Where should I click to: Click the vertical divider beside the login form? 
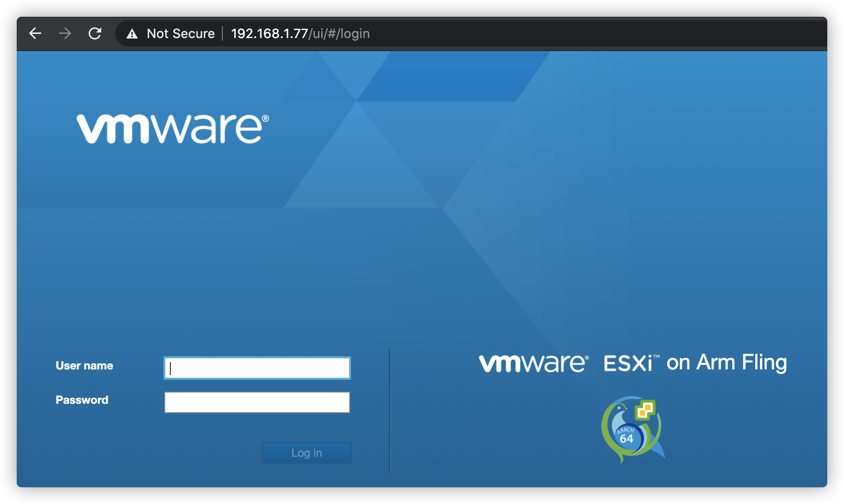[x=389, y=408]
